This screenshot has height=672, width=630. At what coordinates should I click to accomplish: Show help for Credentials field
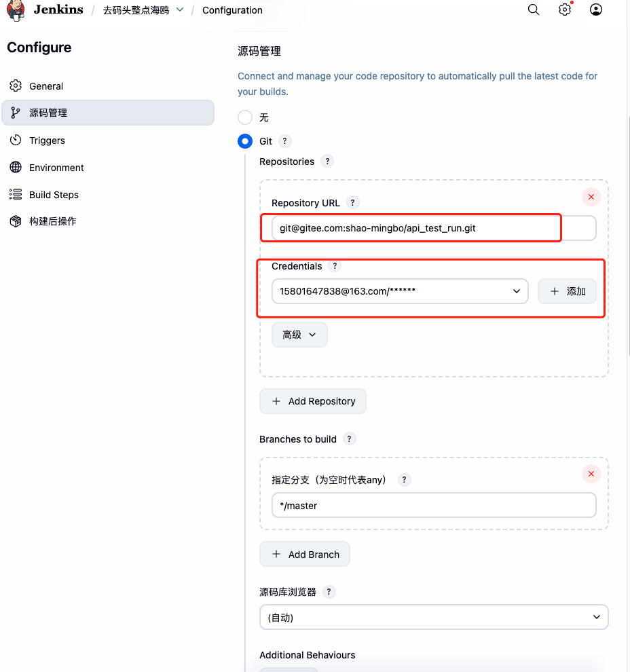pos(334,266)
